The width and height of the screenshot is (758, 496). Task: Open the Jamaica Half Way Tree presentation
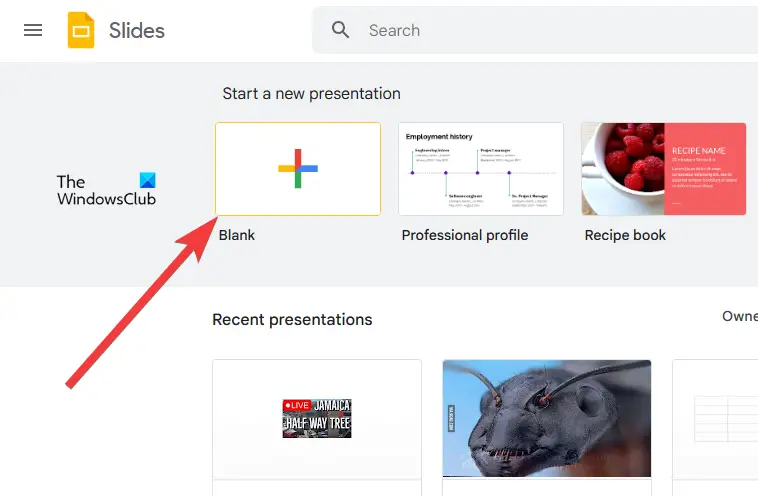pos(317,419)
